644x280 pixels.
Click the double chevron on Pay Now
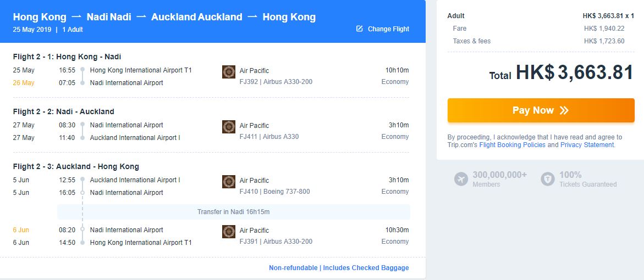coord(564,110)
